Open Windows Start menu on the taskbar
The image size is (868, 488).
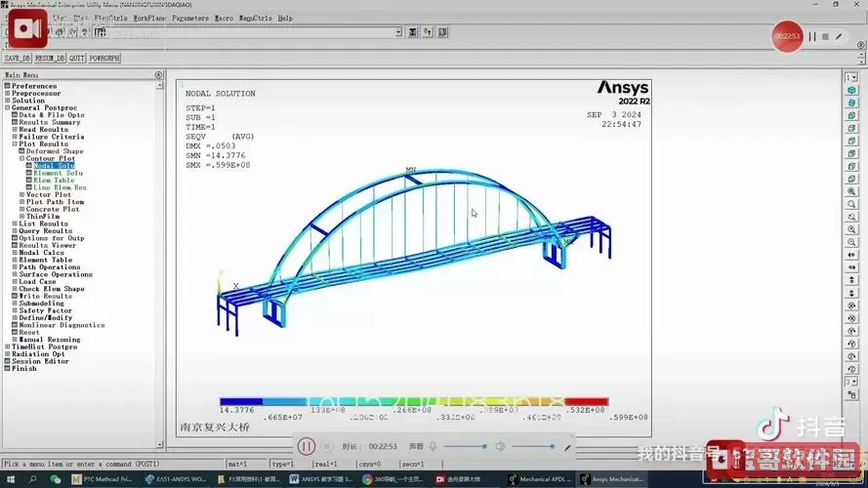coord(11,479)
